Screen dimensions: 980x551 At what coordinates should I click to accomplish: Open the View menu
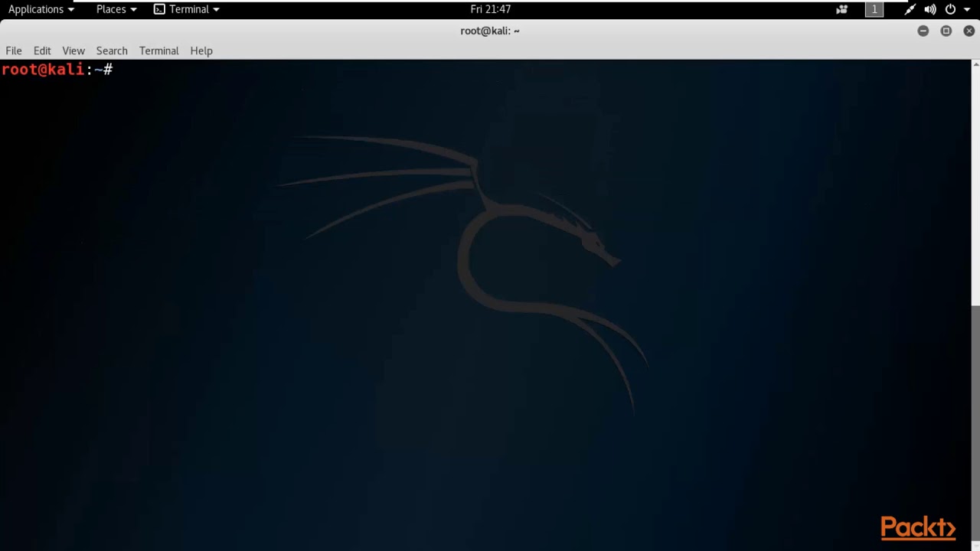click(73, 51)
